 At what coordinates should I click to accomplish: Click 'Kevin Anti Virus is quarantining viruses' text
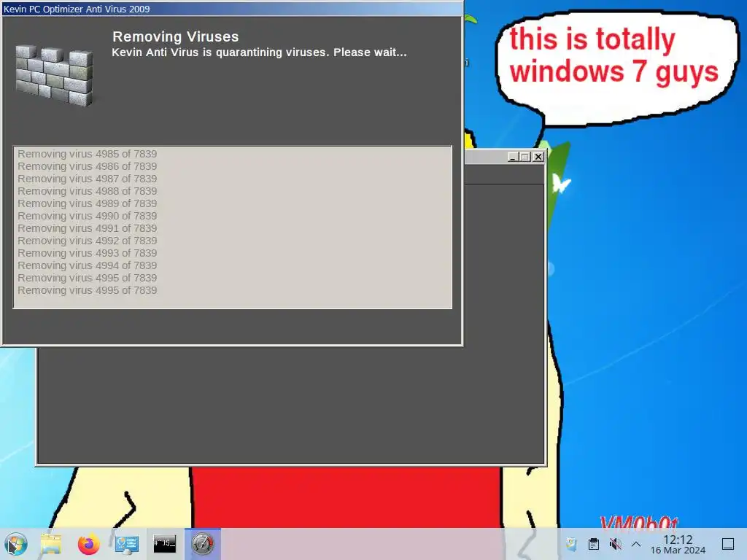(x=220, y=52)
